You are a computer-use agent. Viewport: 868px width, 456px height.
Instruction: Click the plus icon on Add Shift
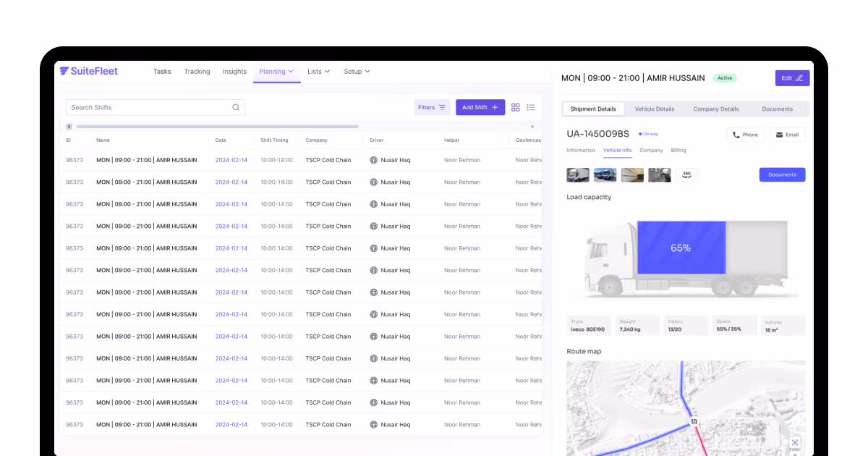495,107
